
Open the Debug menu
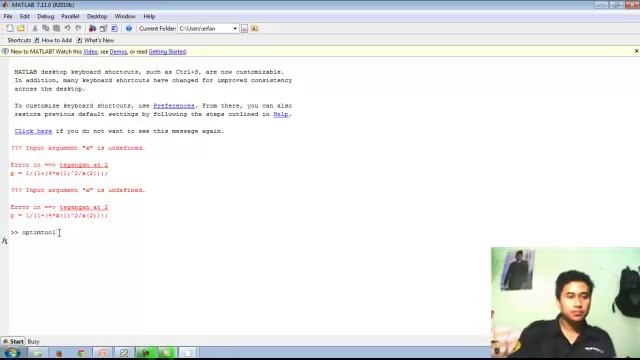click(45, 16)
